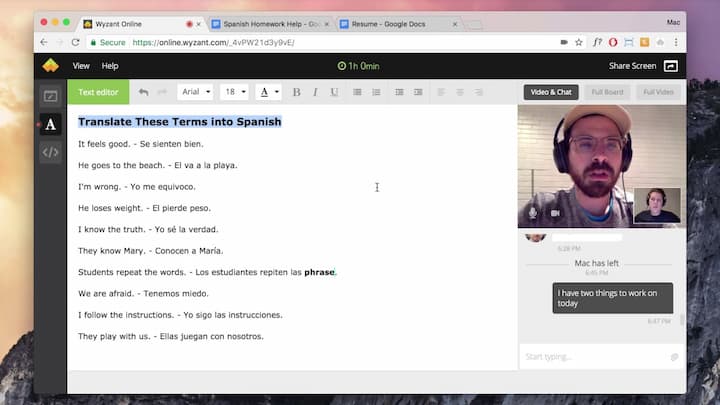Toggle italic formatting
Viewport: 720px width, 405px height.
tap(315, 92)
